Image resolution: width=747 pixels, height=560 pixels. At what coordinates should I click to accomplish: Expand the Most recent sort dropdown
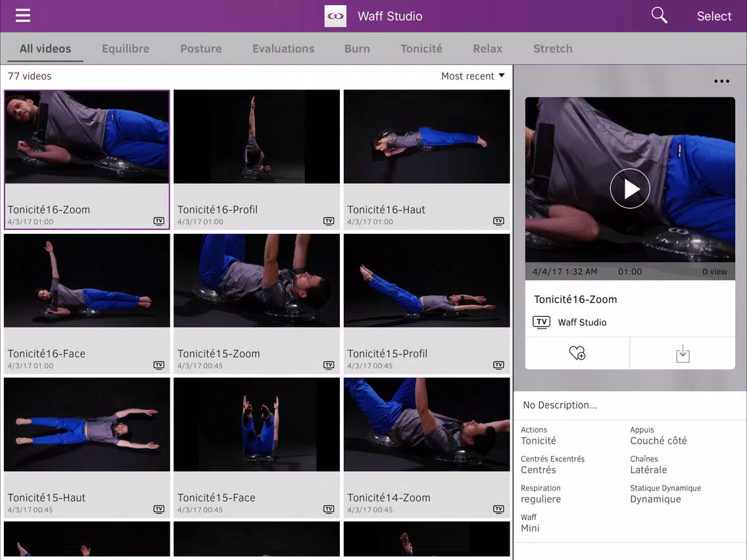pyautogui.click(x=473, y=76)
